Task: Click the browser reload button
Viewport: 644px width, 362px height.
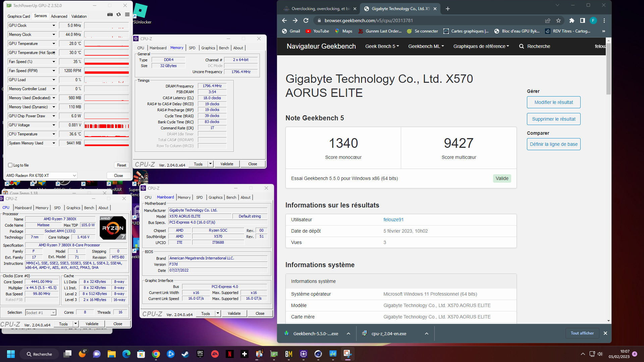Action: 306,20
